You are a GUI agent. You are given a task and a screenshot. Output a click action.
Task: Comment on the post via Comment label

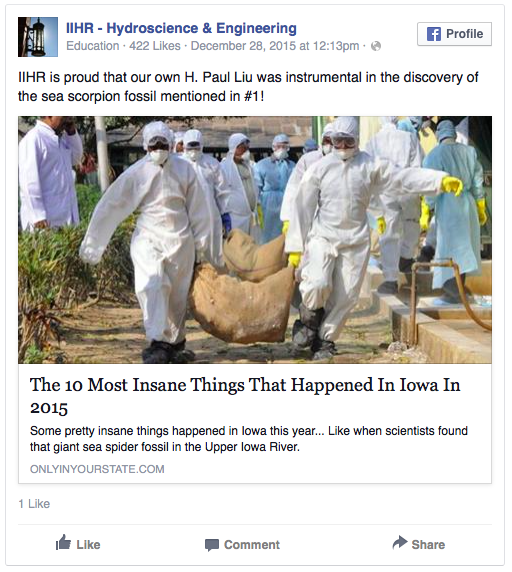(x=252, y=545)
